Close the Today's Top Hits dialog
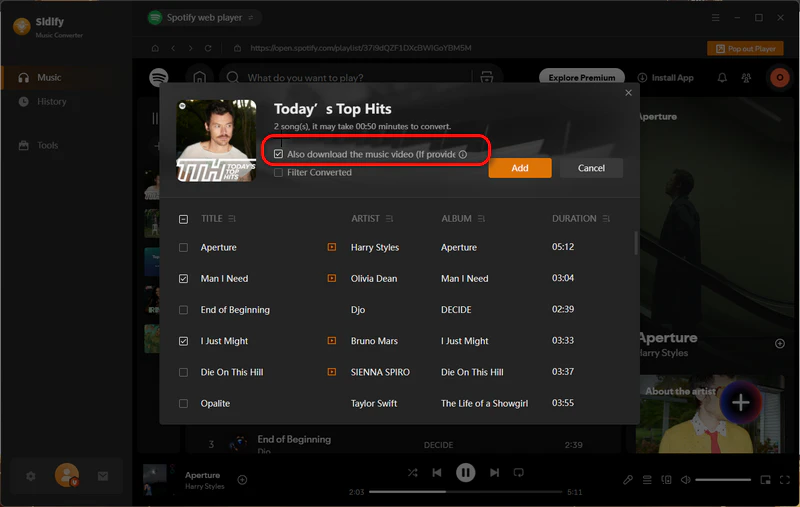 pos(629,93)
